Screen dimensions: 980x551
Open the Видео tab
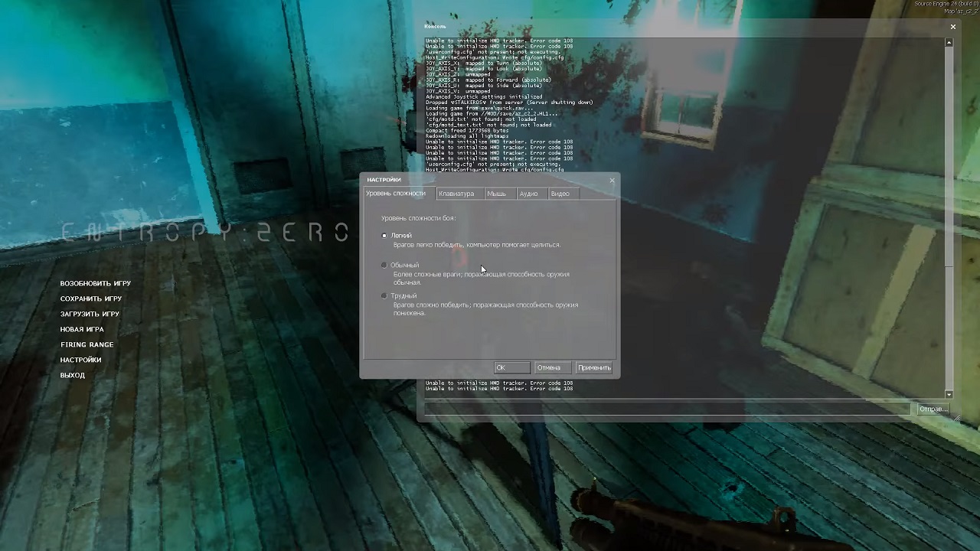pos(560,194)
